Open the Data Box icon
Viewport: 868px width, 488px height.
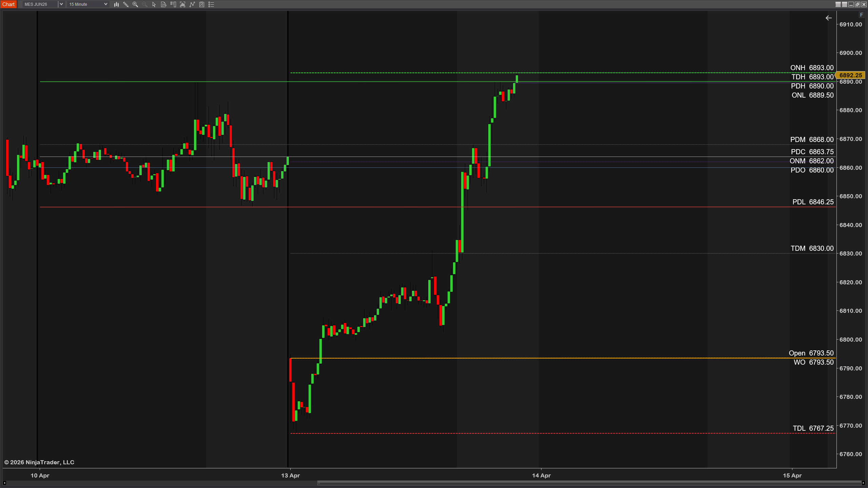(163, 4)
